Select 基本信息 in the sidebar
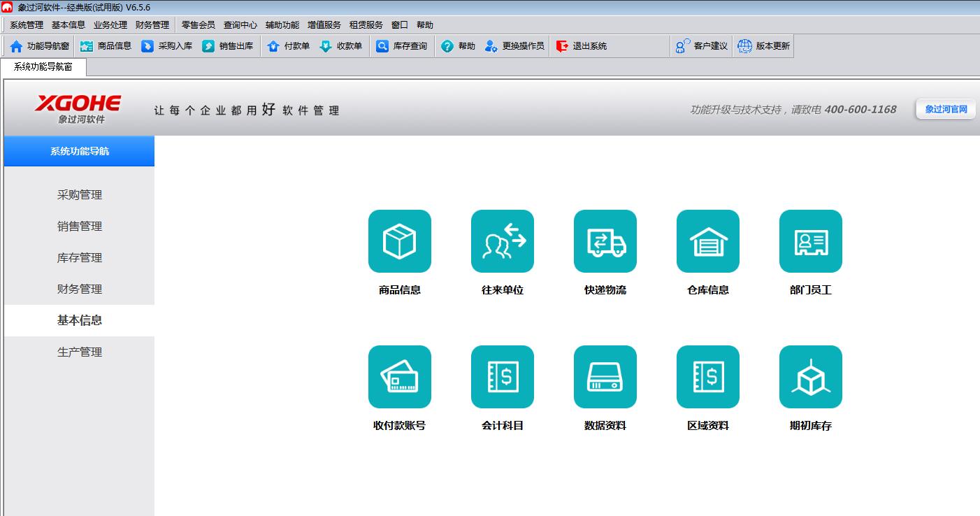This screenshot has width=980, height=516. point(80,321)
